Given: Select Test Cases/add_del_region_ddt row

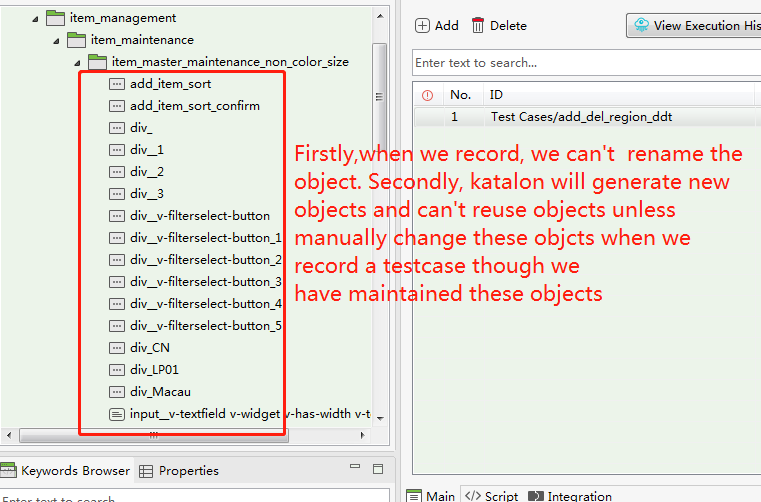Looking at the screenshot, I should [x=587, y=117].
